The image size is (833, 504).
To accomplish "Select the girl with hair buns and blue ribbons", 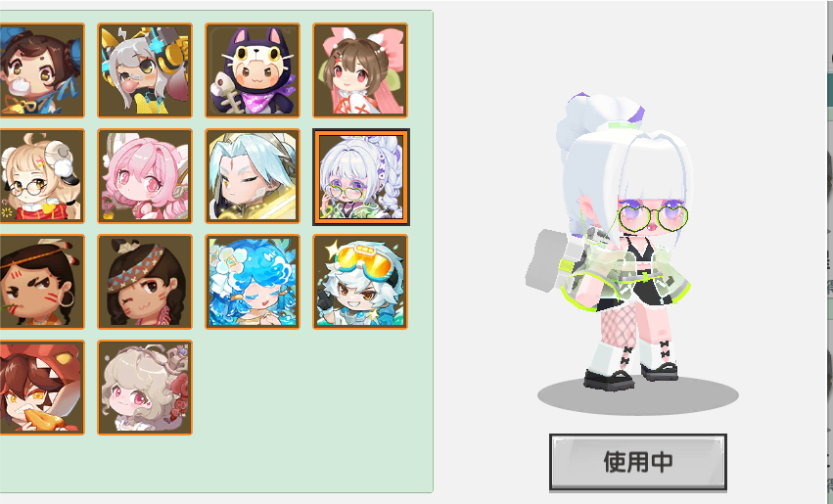I will tap(41, 70).
